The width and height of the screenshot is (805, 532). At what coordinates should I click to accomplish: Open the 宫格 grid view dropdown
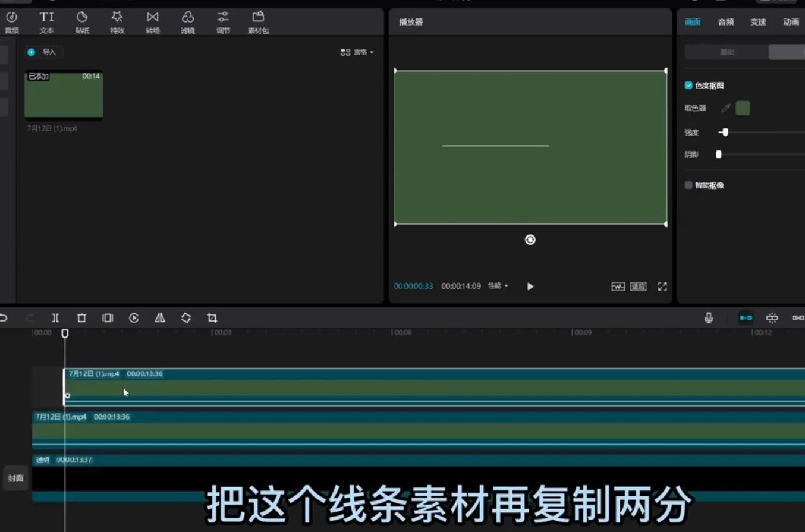[x=357, y=52]
